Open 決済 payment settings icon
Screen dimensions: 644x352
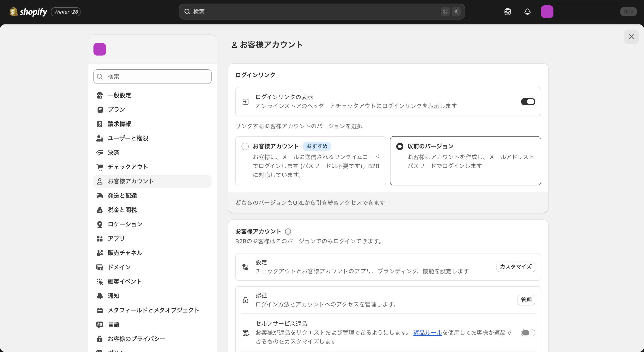tap(100, 152)
